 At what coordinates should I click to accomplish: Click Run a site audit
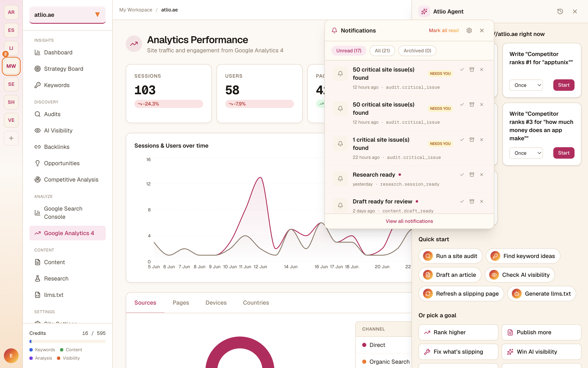coord(450,256)
